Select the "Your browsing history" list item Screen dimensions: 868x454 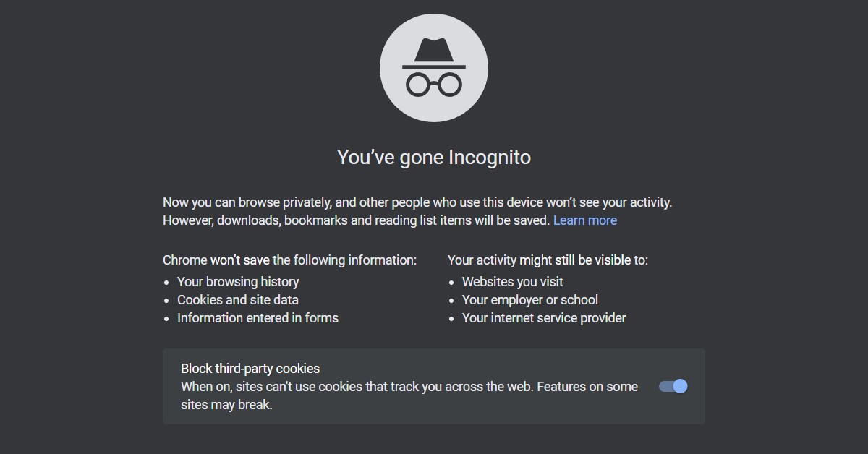pos(238,282)
